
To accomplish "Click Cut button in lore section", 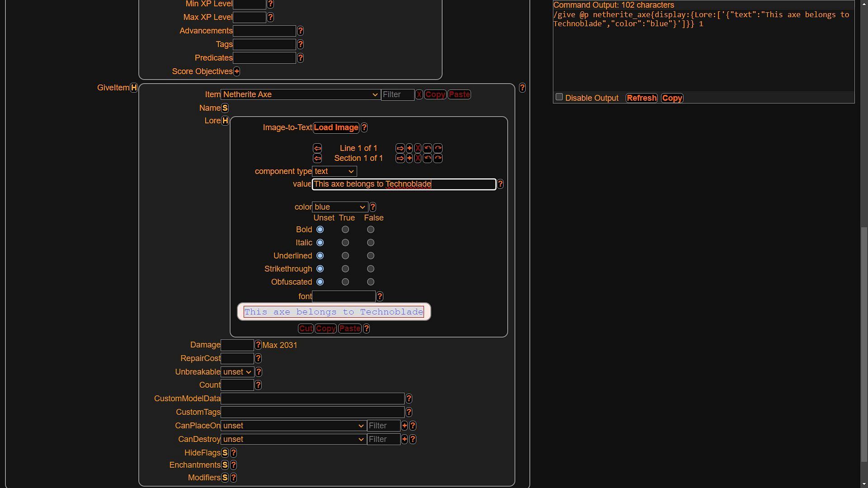I will pos(305,328).
